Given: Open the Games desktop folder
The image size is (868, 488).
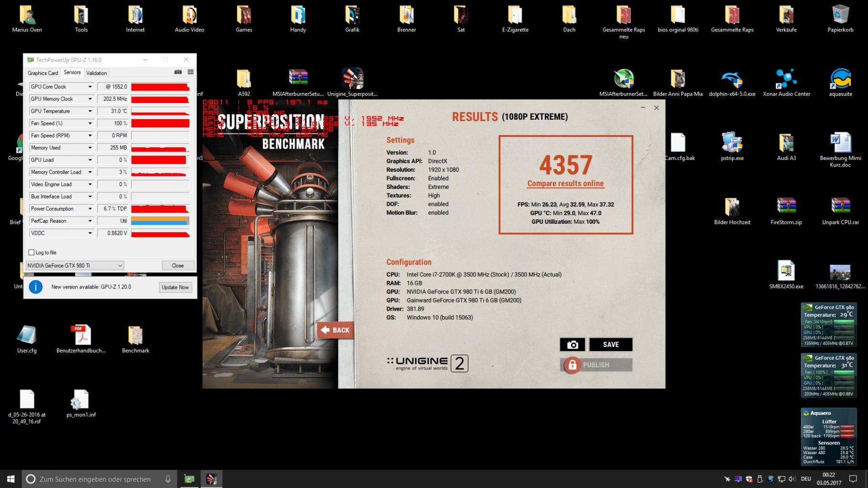Looking at the screenshot, I should coord(244,18).
